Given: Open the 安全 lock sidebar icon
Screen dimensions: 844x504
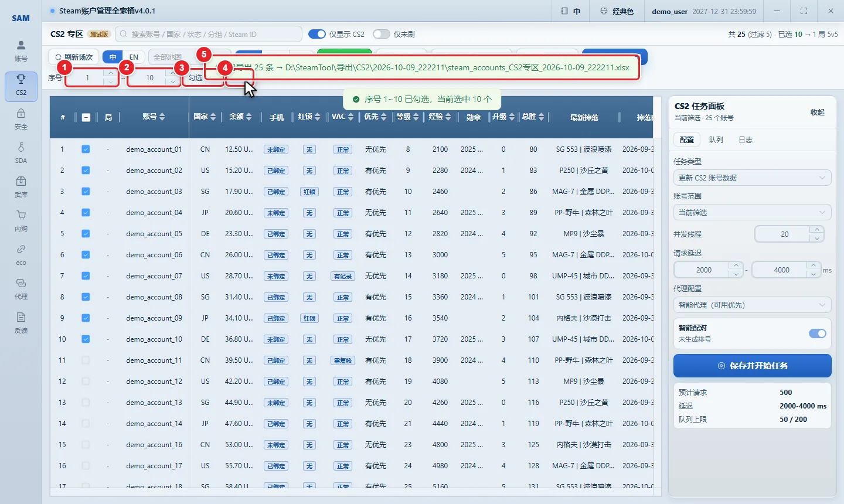Looking at the screenshot, I should tap(21, 119).
